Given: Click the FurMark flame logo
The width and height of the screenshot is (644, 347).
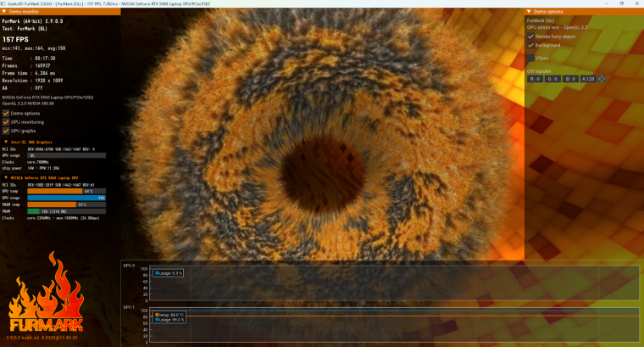Looking at the screenshot, I should click(x=46, y=293).
